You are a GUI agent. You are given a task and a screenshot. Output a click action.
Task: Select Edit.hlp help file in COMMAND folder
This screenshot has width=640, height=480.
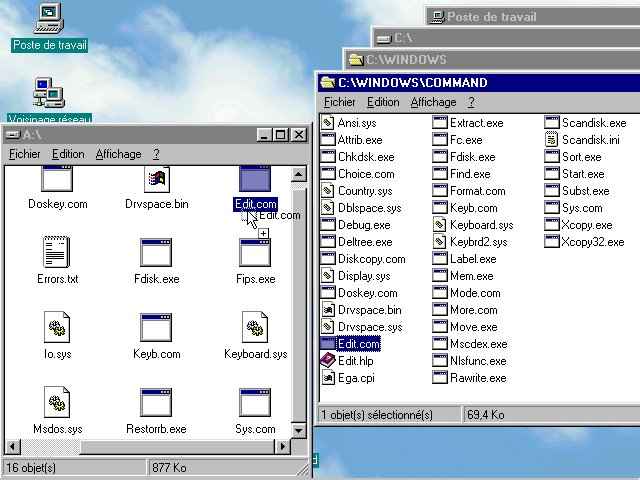[x=347, y=361]
